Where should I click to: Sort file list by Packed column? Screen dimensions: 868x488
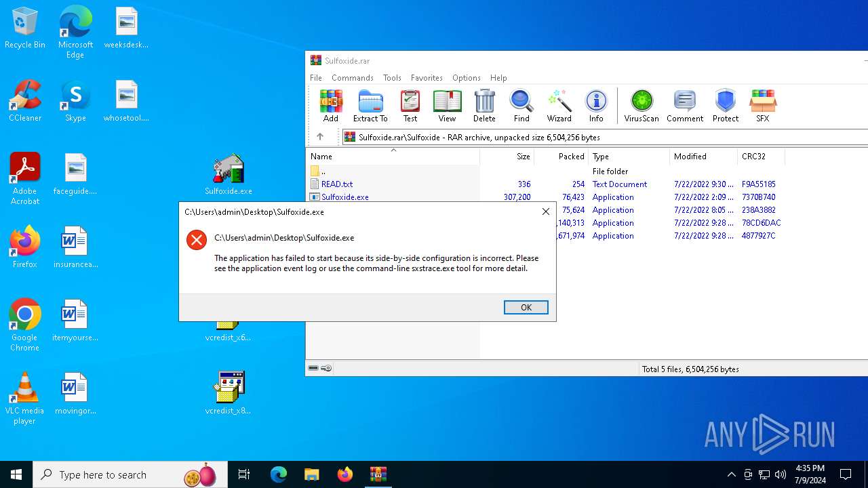(561, 157)
